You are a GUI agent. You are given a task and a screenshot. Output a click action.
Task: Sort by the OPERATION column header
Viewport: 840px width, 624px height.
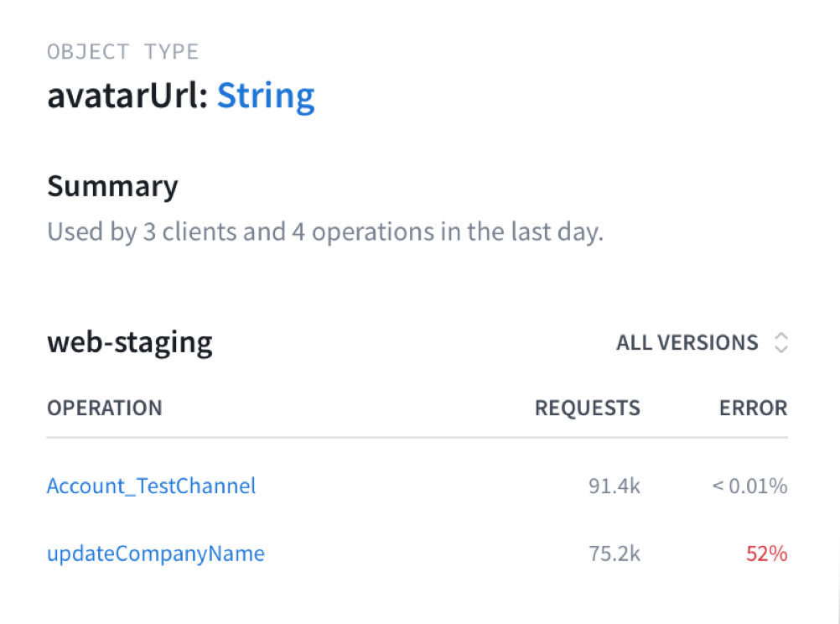[105, 408]
